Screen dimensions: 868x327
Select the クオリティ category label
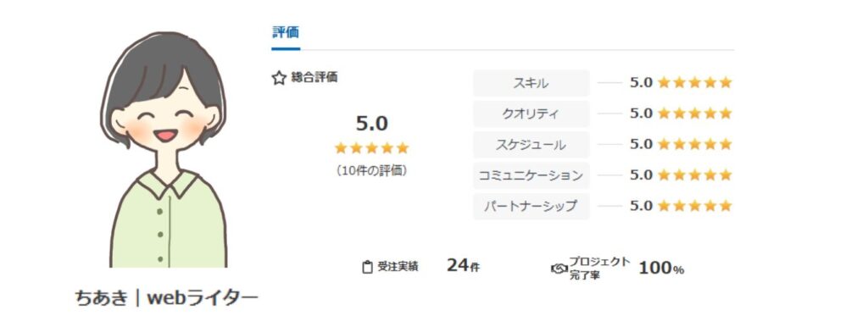click(531, 114)
